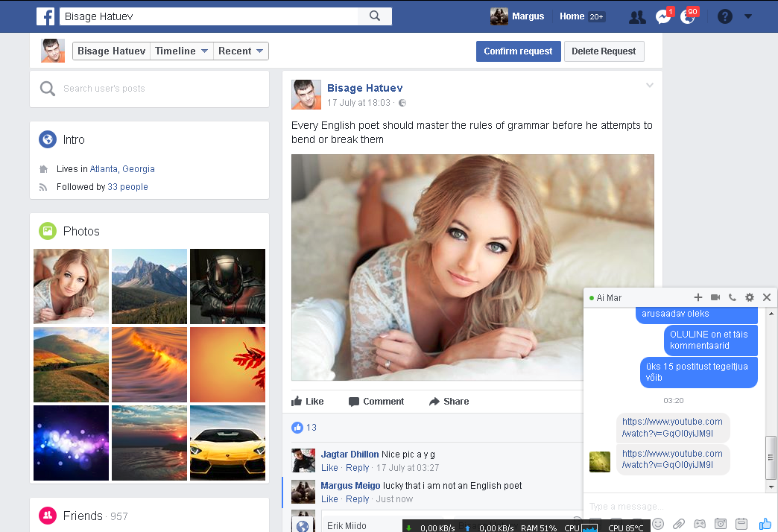Open the sunset over water thumbnail

coord(149,443)
